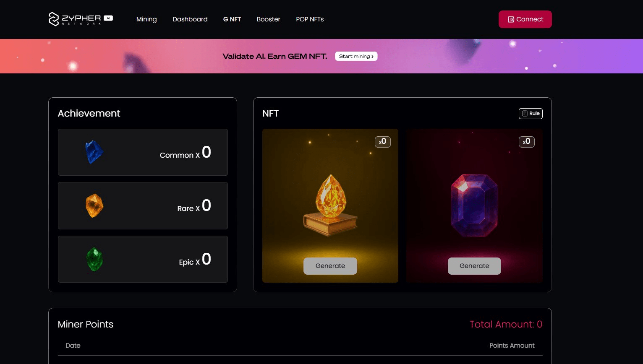The width and height of the screenshot is (643, 364).
Task: Go to the Dashboard page
Action: click(x=190, y=19)
